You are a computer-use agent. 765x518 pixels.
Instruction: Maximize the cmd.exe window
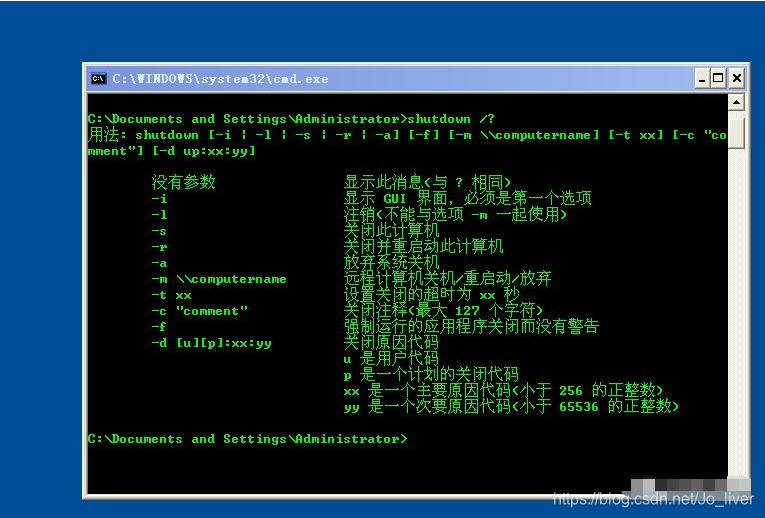point(718,78)
